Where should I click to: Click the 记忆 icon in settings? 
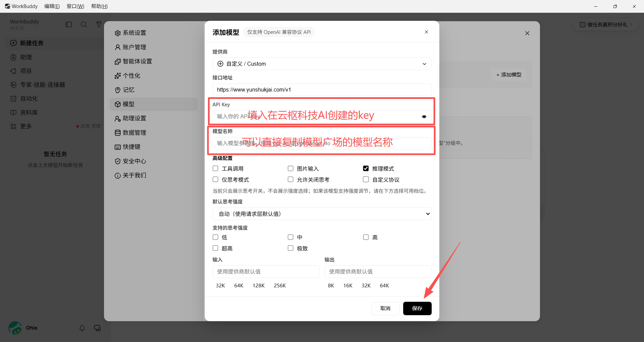point(118,90)
